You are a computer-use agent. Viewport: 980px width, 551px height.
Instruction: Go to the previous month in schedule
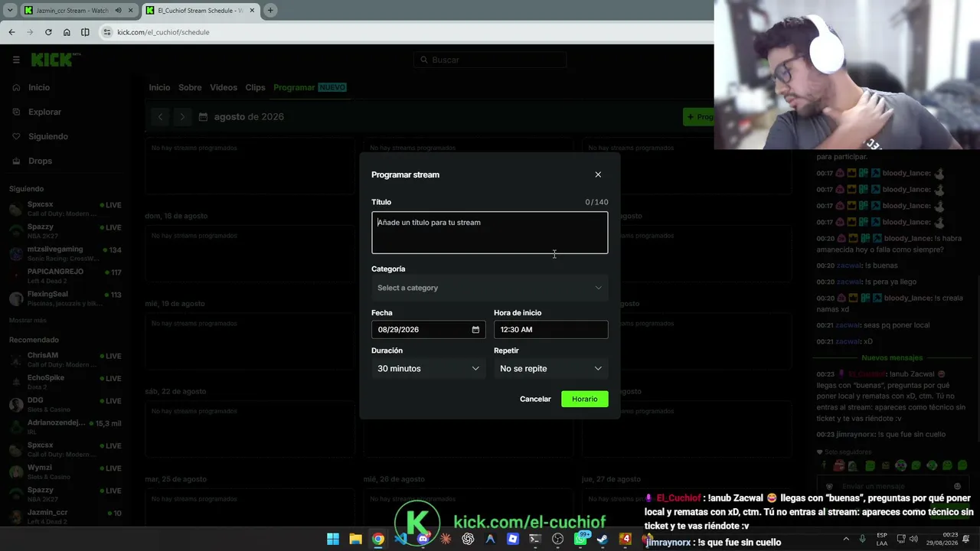160,117
